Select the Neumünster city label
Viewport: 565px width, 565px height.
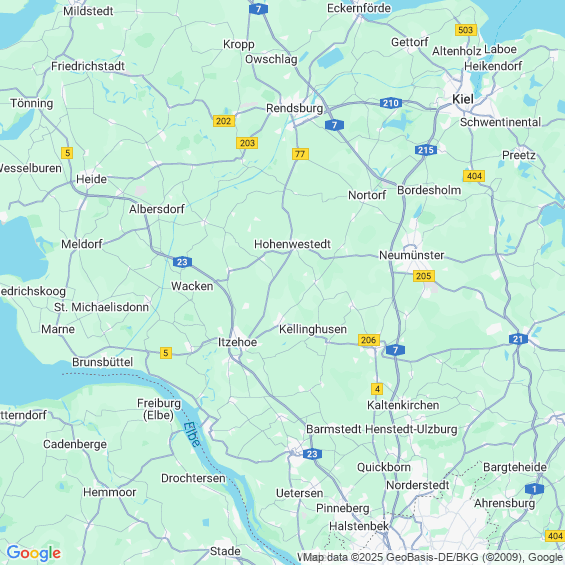[x=411, y=255]
